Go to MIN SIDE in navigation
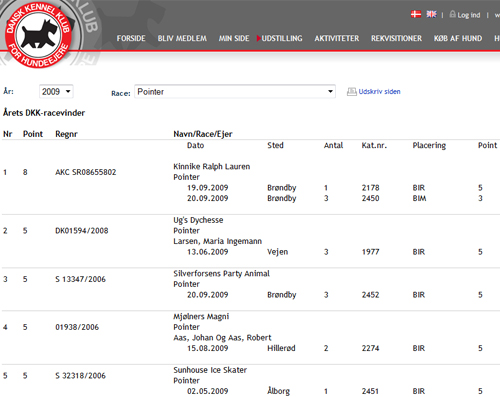Viewport: 500px width, 397px height. click(x=234, y=38)
